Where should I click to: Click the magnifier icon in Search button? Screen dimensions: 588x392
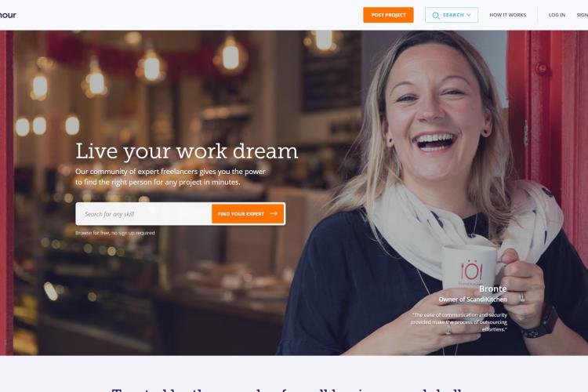[435, 16]
